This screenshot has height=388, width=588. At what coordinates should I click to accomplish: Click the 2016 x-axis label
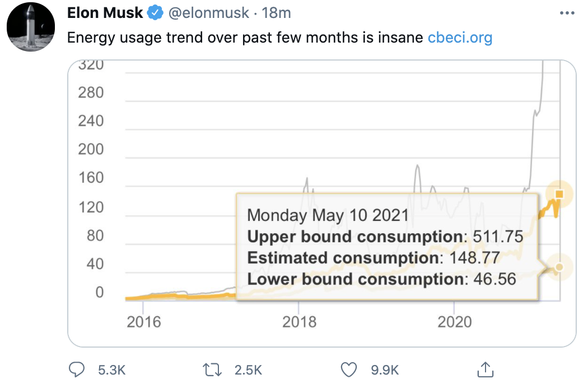coord(144,321)
